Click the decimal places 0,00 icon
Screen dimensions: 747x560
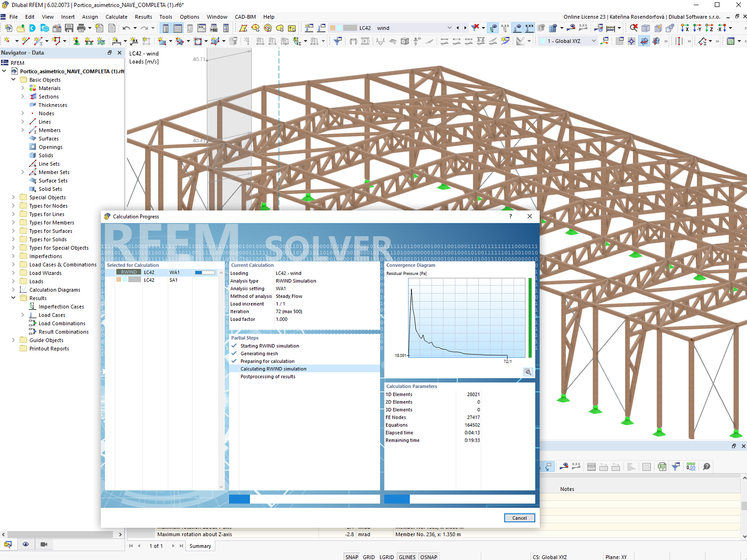tap(691, 467)
